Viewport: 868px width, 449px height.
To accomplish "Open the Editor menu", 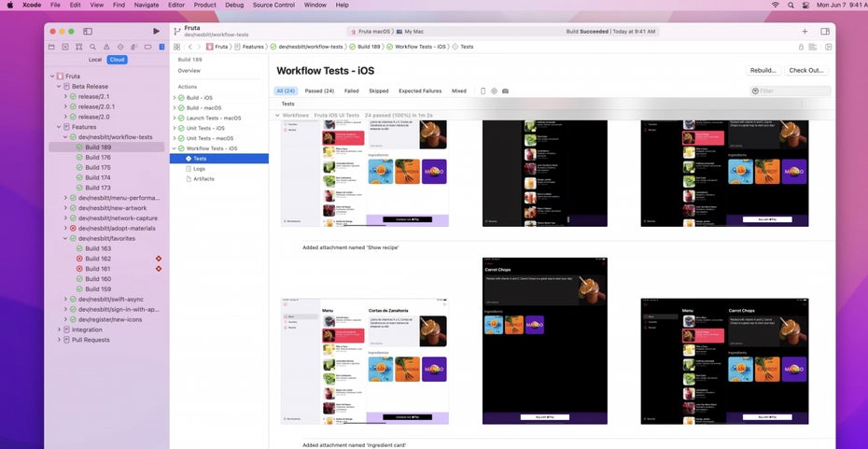I will click(x=176, y=5).
